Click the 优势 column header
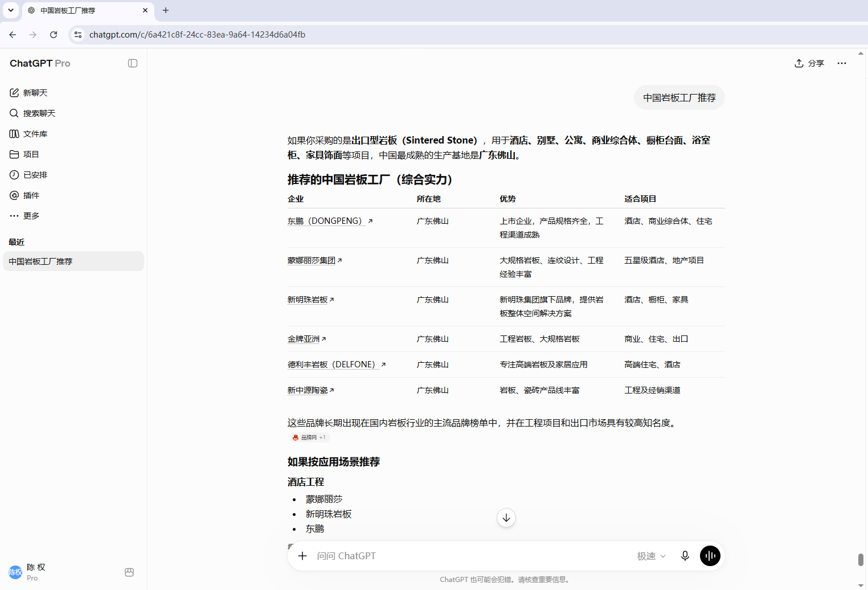 (x=507, y=199)
